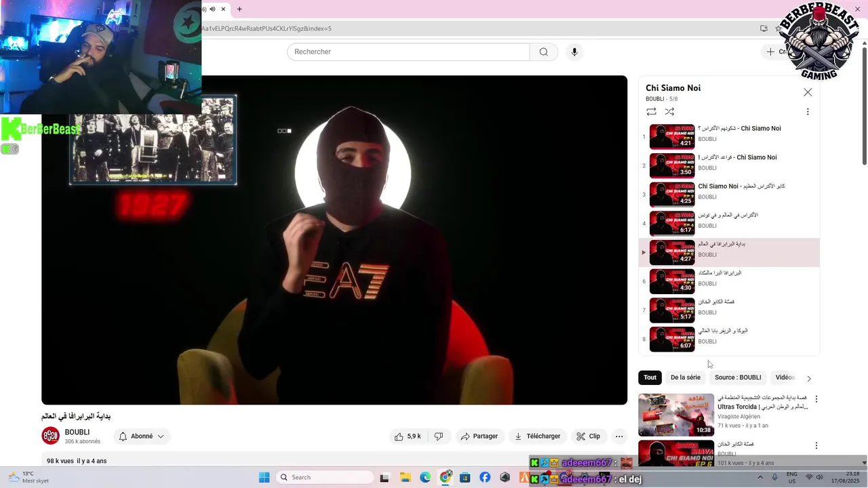Play playlist video 1 with 4:21 duration

[672, 136]
